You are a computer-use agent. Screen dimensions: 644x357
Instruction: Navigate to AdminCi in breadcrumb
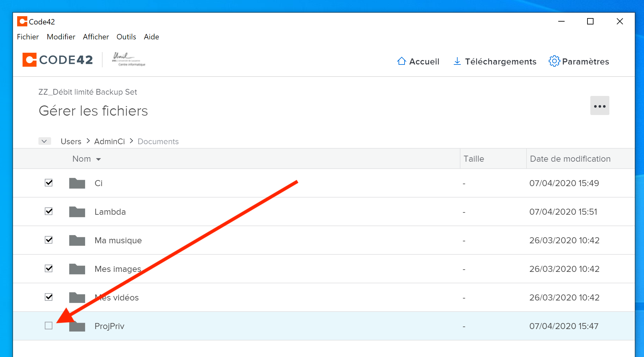click(109, 141)
